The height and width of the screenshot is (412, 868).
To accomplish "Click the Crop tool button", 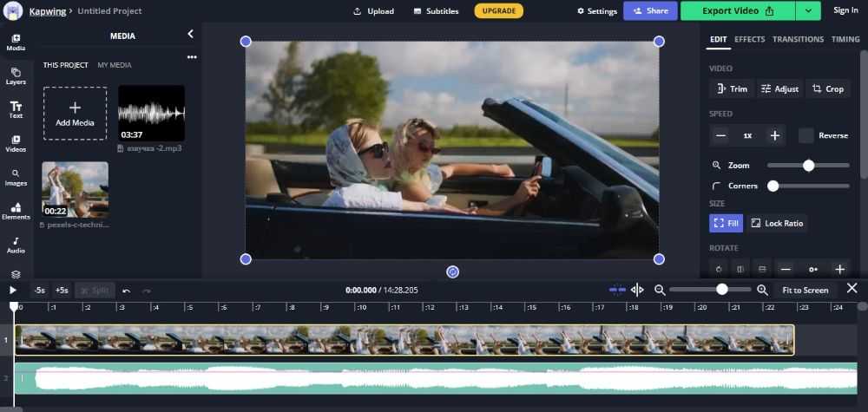I will tap(828, 88).
